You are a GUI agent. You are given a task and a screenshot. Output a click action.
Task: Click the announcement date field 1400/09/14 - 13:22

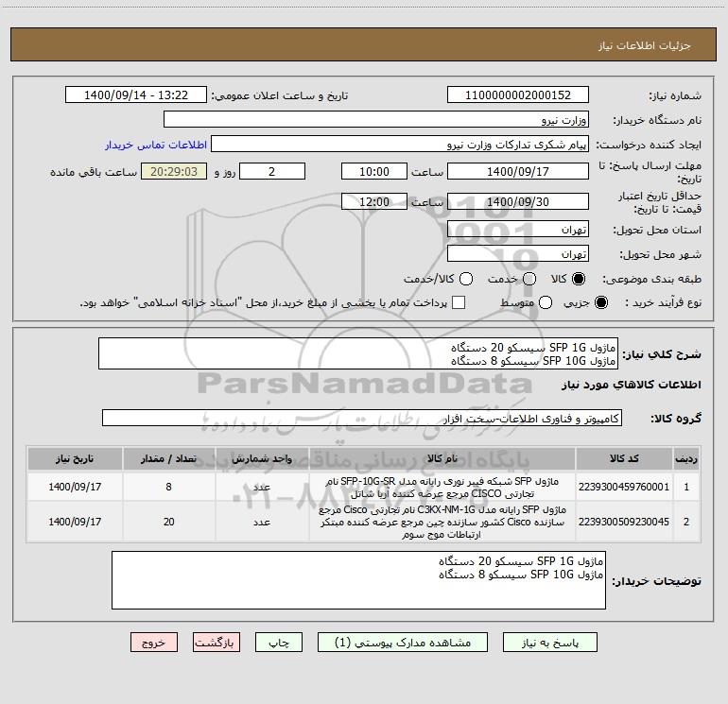click(x=136, y=94)
